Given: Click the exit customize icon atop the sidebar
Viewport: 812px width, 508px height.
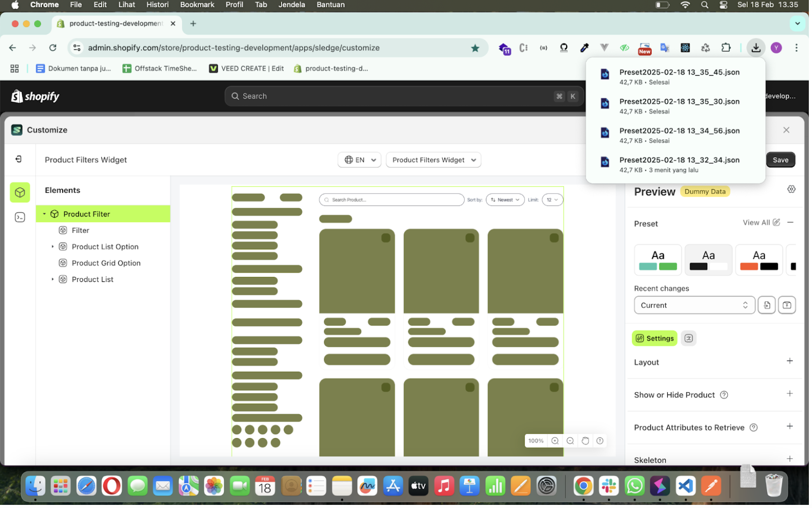Looking at the screenshot, I should point(19,159).
